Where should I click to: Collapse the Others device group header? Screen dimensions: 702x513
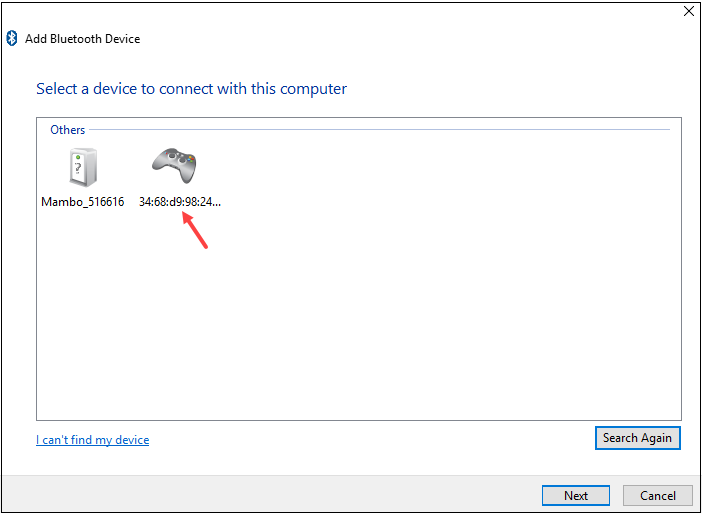point(68,129)
